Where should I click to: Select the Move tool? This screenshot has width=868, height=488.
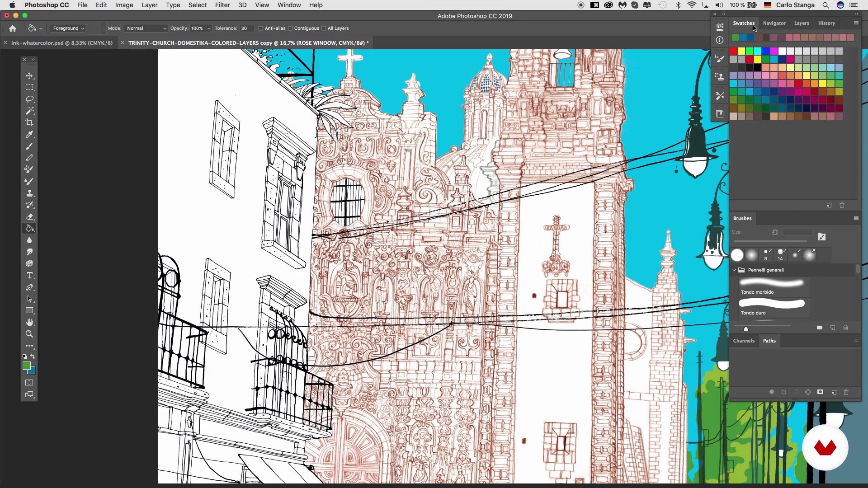point(29,75)
